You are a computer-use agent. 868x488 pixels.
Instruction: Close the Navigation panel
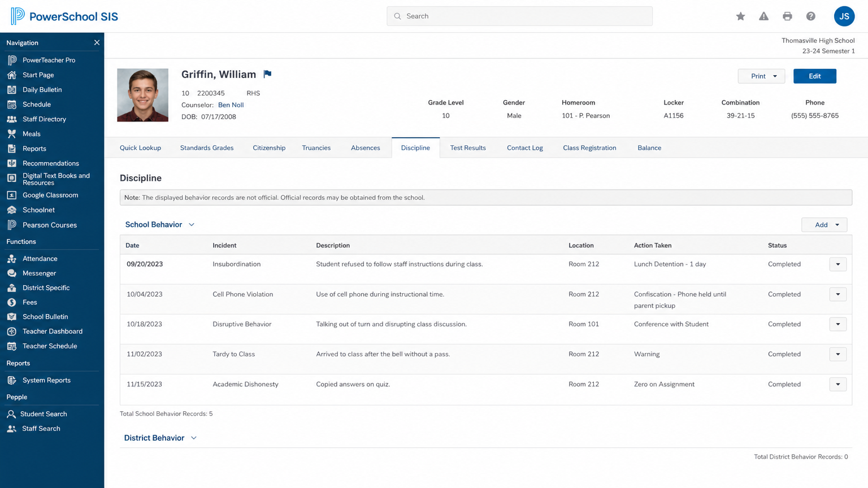tap(97, 42)
